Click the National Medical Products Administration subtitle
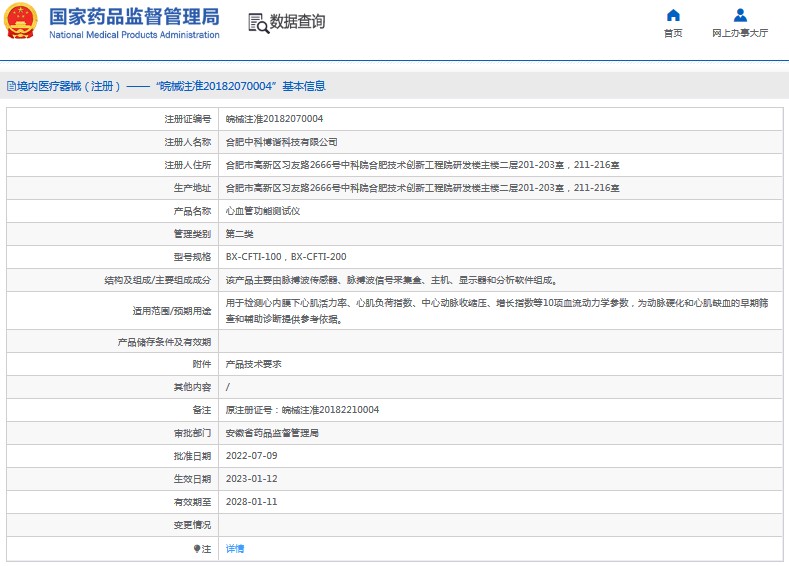The image size is (789, 566). [x=134, y=35]
